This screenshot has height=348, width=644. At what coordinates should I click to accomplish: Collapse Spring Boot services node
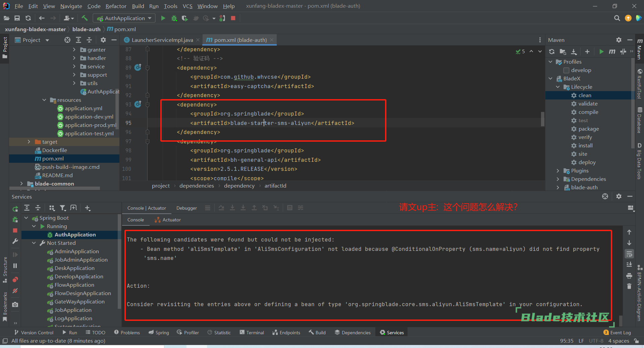(26, 218)
